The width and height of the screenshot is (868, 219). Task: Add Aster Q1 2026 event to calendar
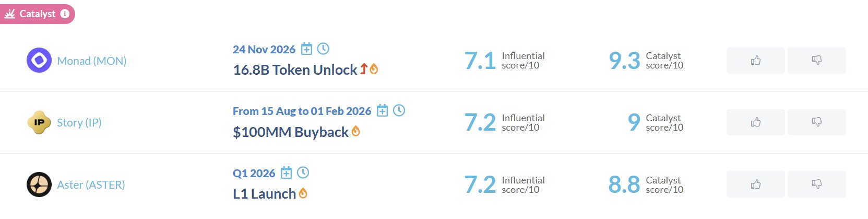tap(287, 172)
